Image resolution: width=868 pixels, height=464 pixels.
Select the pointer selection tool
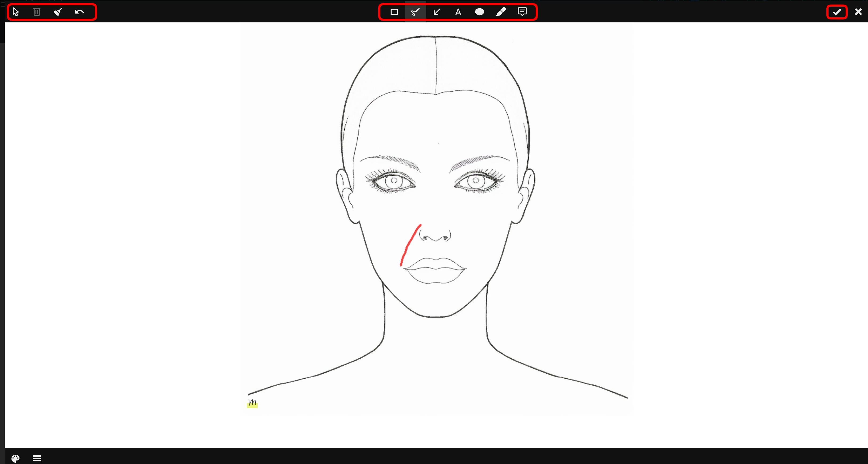coord(15,12)
